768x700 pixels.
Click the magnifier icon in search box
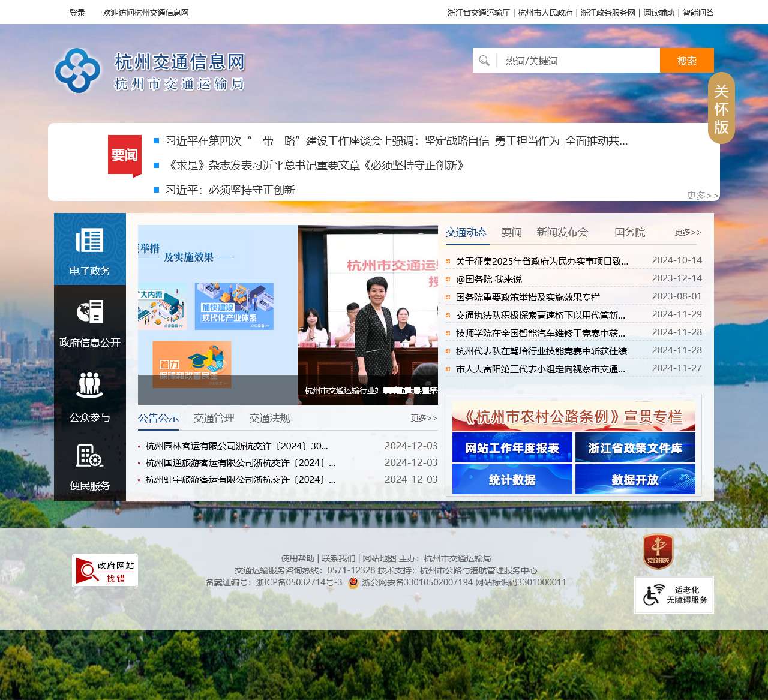484,61
